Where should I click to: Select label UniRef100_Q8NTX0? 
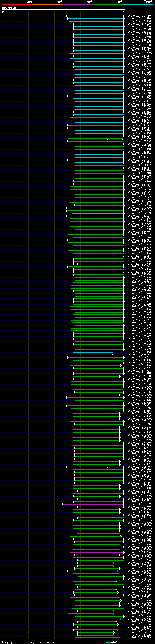[x=139, y=622]
